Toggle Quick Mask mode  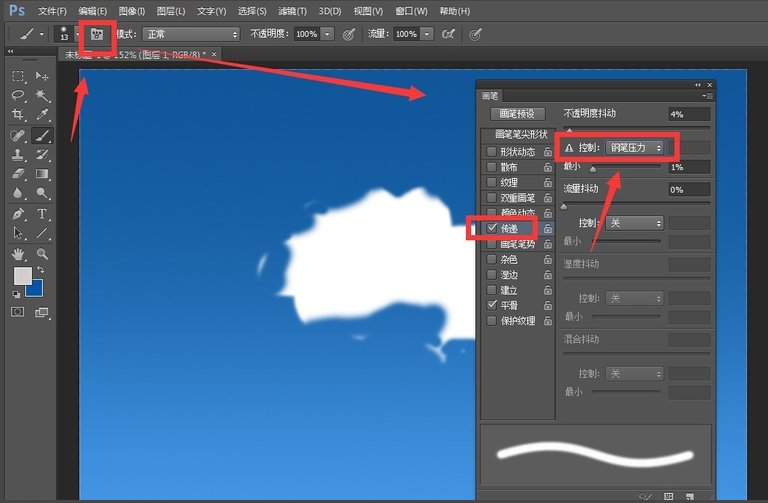coord(18,312)
